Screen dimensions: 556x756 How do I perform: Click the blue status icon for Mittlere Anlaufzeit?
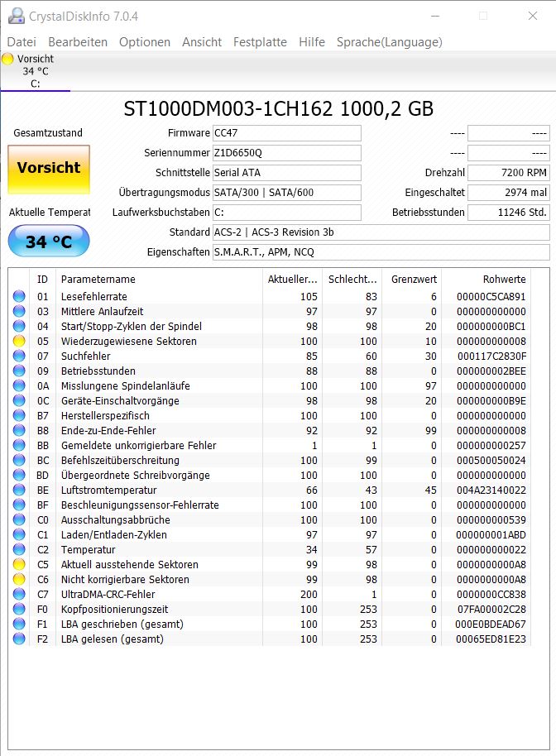(x=19, y=311)
